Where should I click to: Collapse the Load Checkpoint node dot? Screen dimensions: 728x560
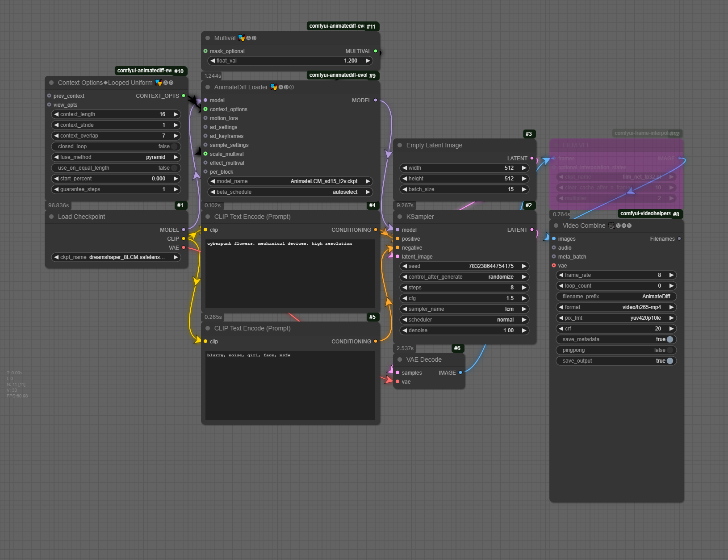pyautogui.click(x=51, y=217)
